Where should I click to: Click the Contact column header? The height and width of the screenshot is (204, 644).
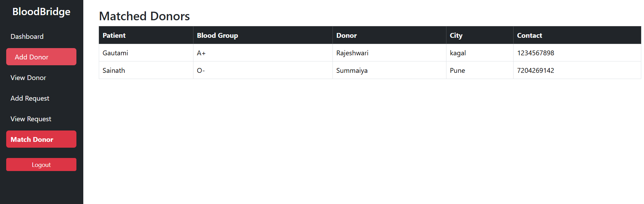click(x=529, y=35)
